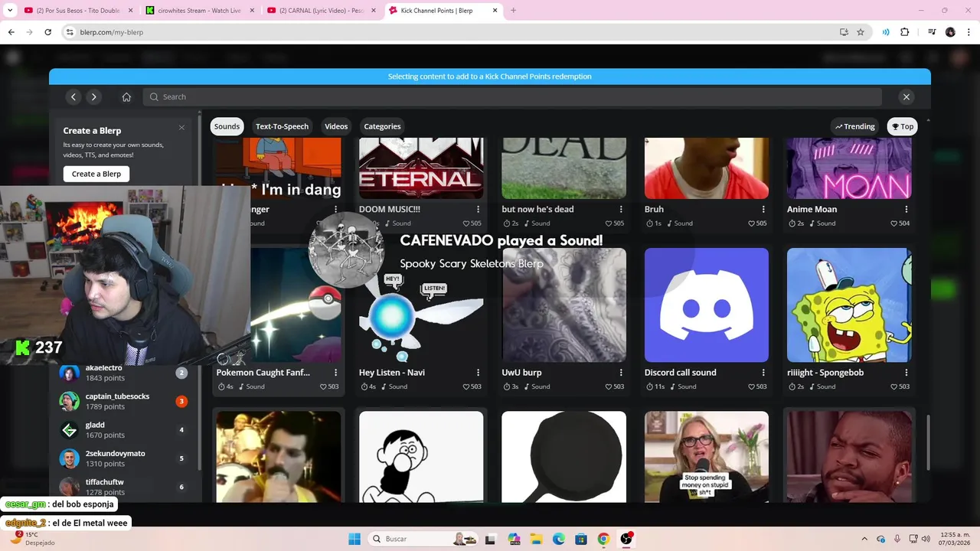The image size is (980, 551).
Task: Open options menu for riiiight - Spongebob
Action: pyautogui.click(x=906, y=373)
